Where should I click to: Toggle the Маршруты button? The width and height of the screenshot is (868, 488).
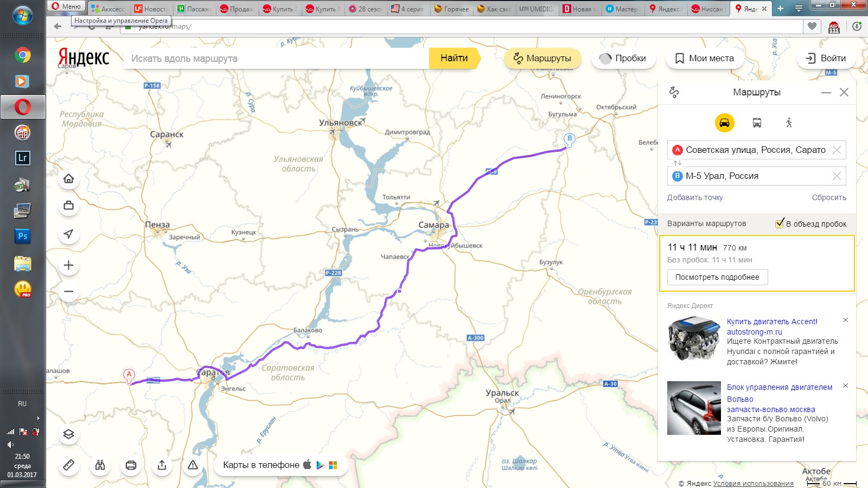[x=542, y=58]
